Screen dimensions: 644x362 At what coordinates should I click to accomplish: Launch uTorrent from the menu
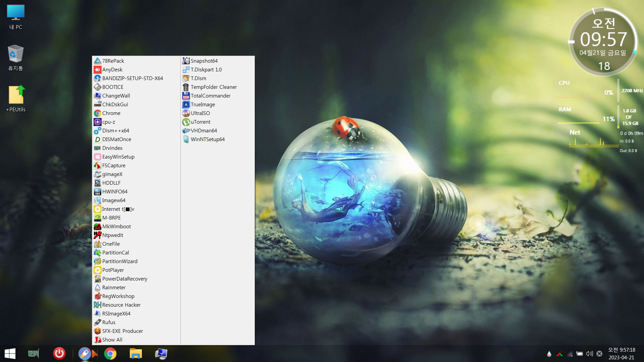[x=218, y=122]
